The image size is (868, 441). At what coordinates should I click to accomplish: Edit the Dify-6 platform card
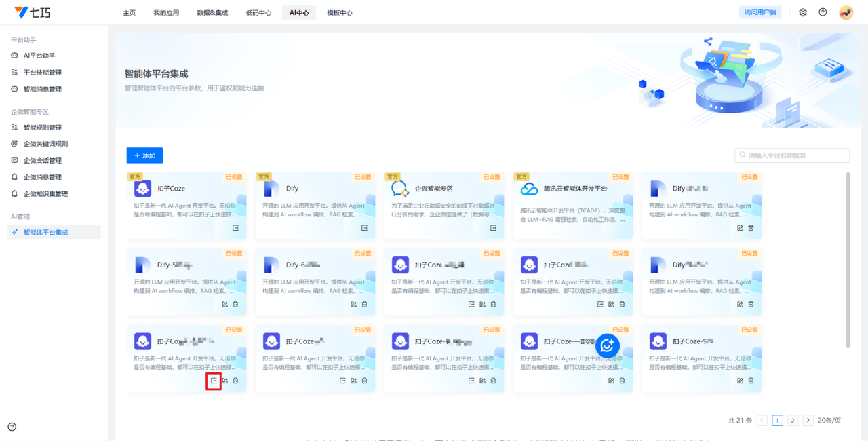pos(353,305)
